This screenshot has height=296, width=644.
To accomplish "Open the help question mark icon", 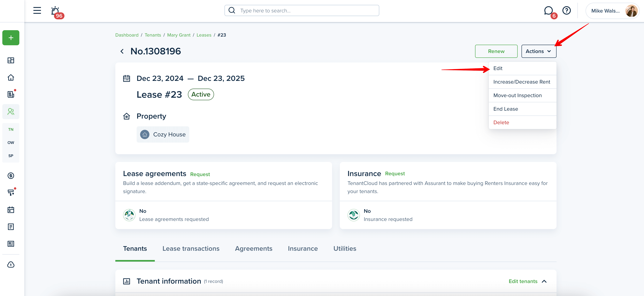I will tap(567, 10).
